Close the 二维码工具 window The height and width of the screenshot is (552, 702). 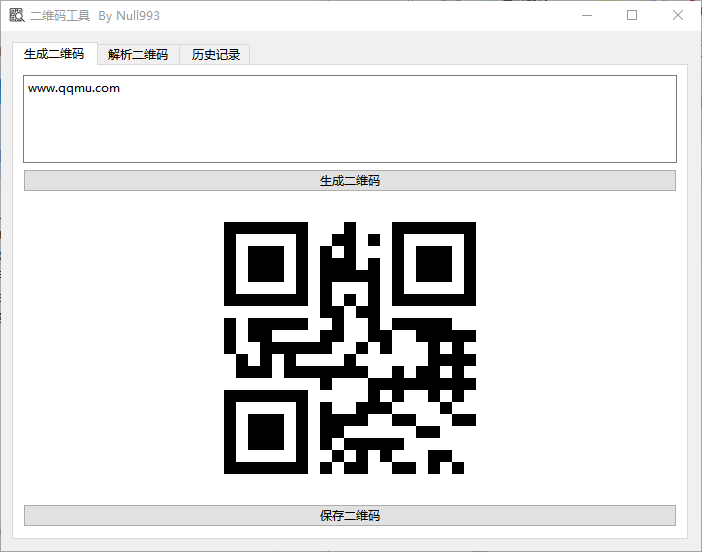pos(677,15)
